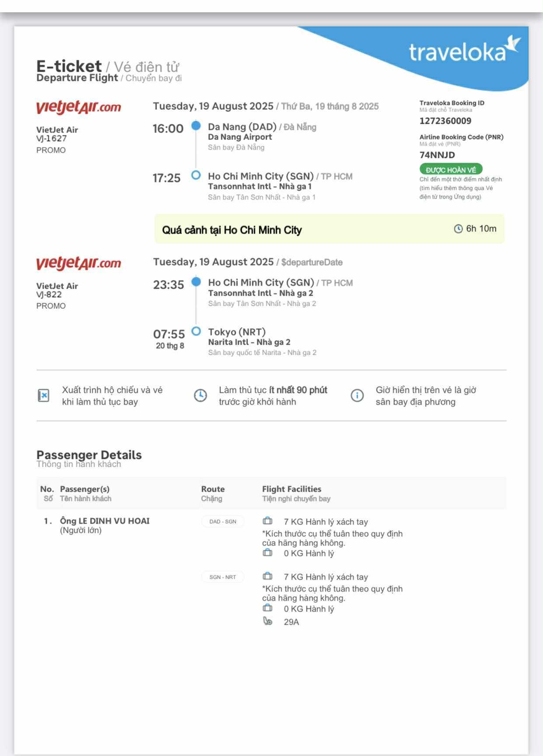Image resolution: width=543 pixels, height=756 pixels.
Task: Click the 90-minute check-in clock icon
Action: pyautogui.click(x=200, y=395)
